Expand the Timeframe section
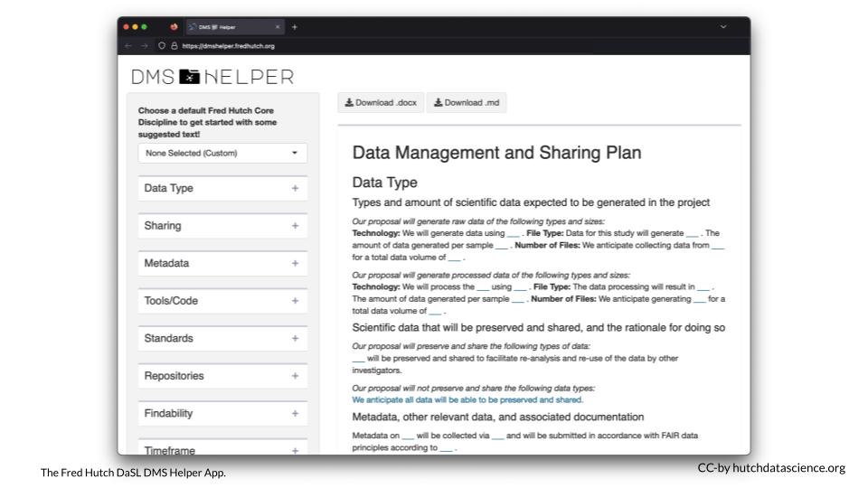 [222, 447]
